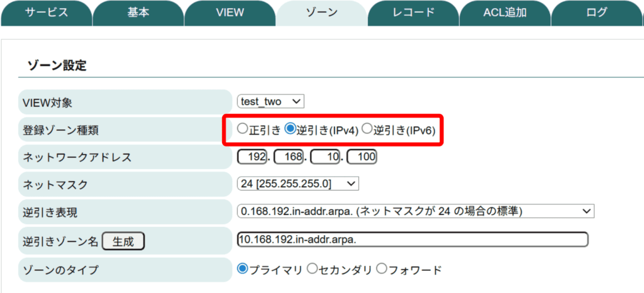Click the first octet field containing 192
This screenshot has height=293, width=644.
pos(253,157)
